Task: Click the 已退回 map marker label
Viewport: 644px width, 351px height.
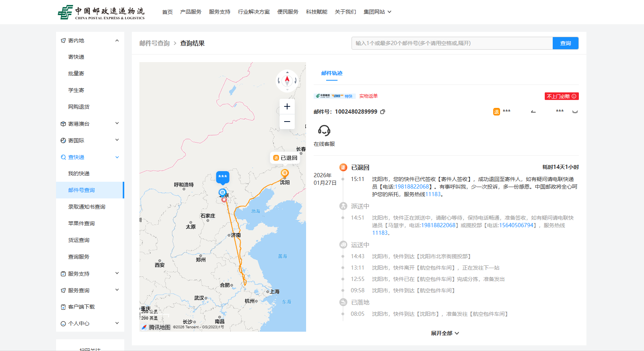Action: (285, 158)
